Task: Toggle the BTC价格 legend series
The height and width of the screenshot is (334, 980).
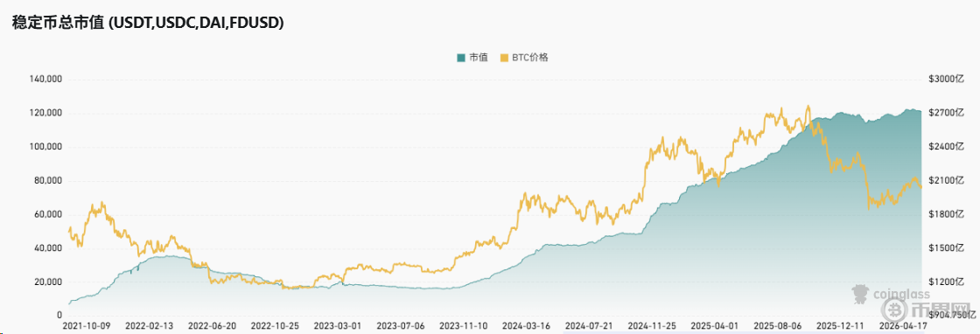Action: 525,58
